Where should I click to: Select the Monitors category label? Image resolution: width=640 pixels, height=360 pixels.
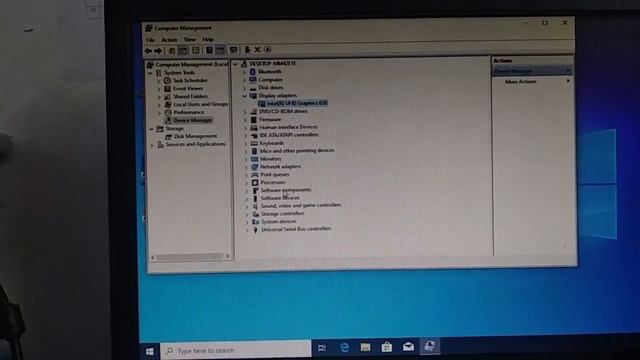(x=271, y=159)
